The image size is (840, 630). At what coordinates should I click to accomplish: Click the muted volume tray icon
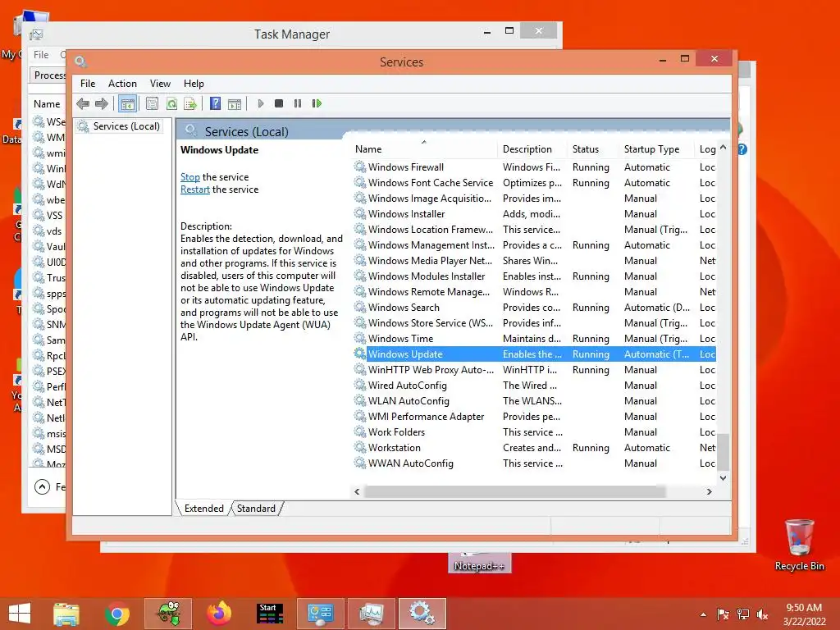click(762, 614)
